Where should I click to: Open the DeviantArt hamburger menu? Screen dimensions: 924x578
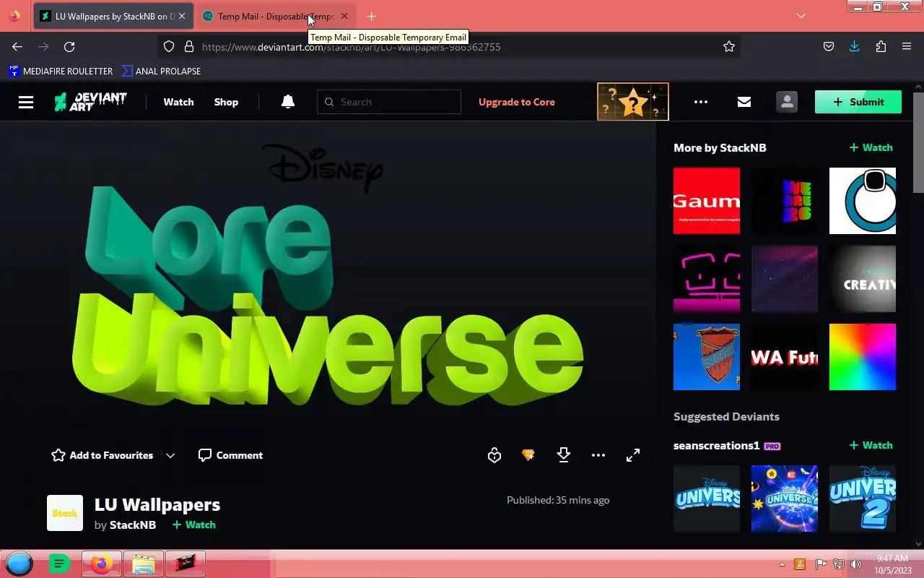click(x=26, y=102)
